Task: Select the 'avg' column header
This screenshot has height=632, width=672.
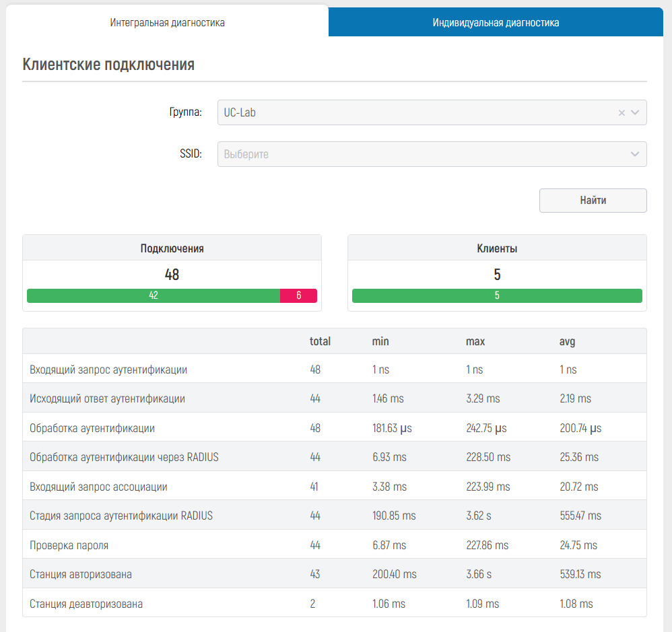Action: point(568,341)
